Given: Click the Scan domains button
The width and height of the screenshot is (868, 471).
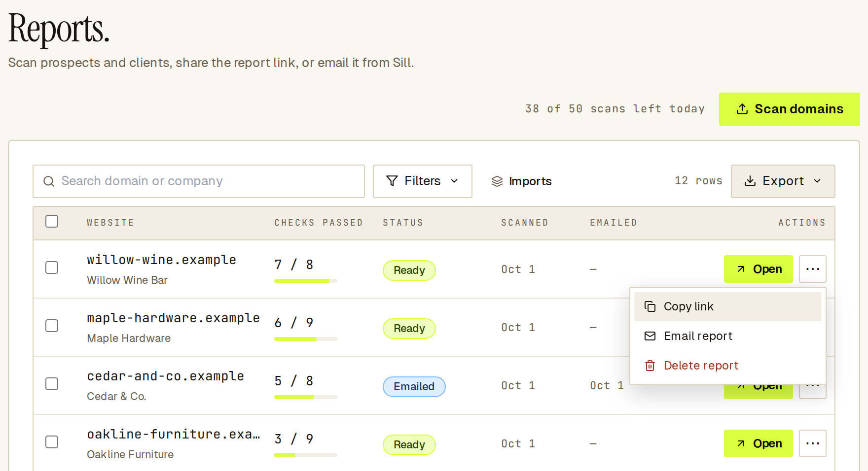Looking at the screenshot, I should [790, 109].
